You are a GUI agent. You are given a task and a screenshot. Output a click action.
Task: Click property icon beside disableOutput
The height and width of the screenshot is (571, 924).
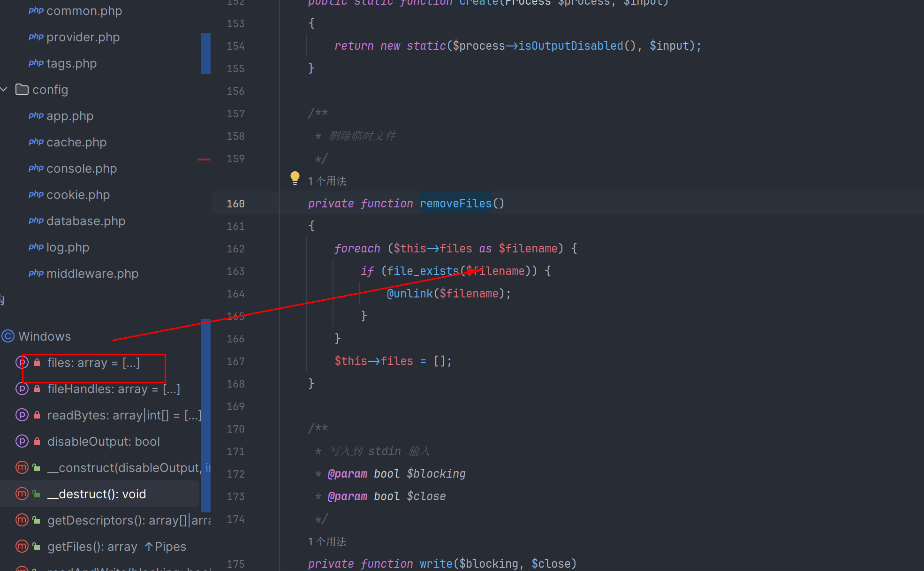[x=22, y=441]
